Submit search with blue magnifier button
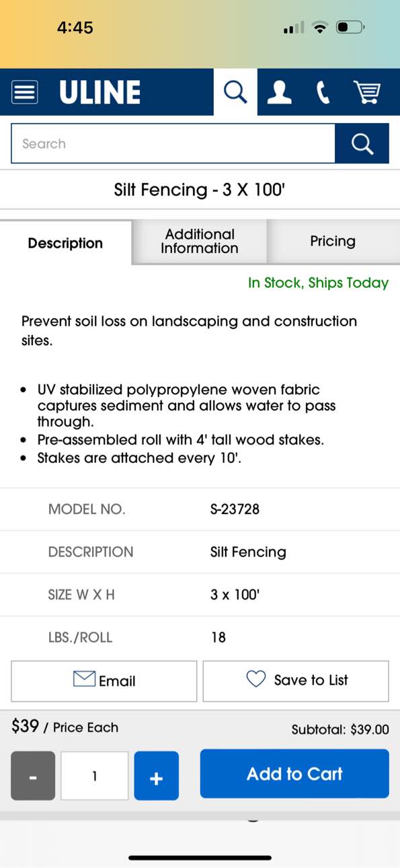Image resolution: width=400 pixels, height=868 pixels. click(362, 143)
